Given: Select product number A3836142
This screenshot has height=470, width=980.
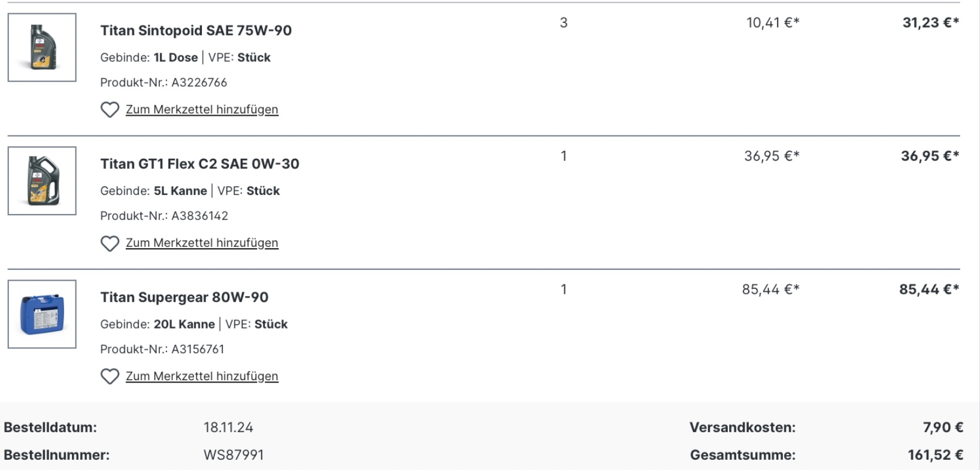Looking at the screenshot, I should tap(200, 216).
